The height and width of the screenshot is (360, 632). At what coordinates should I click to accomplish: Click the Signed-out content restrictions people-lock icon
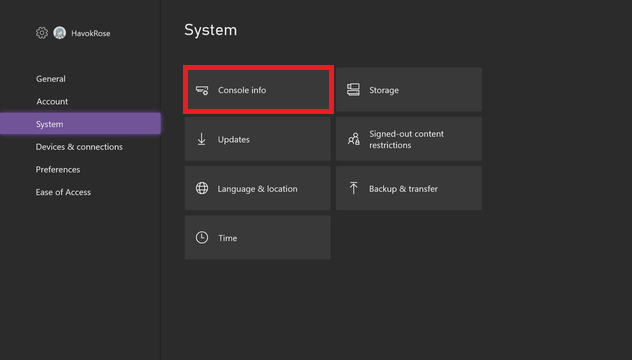[353, 139]
